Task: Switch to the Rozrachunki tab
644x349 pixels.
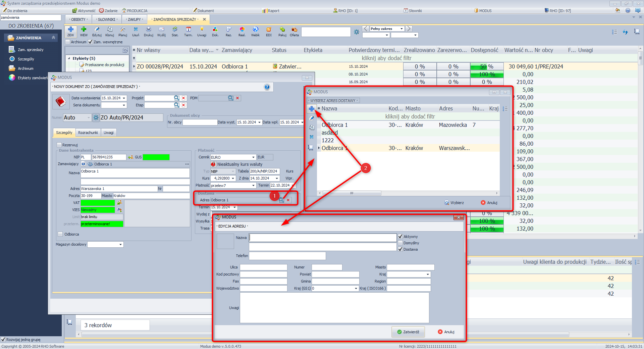Action: point(88,133)
